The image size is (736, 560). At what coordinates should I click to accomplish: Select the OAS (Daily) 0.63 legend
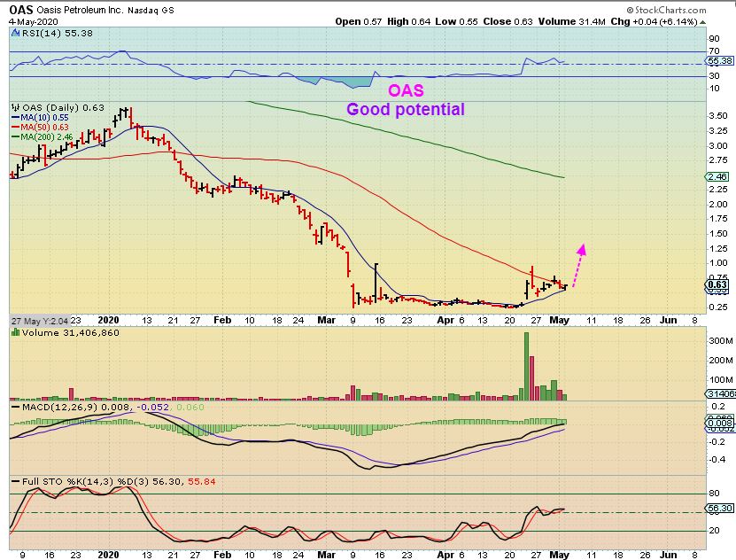click(x=64, y=107)
